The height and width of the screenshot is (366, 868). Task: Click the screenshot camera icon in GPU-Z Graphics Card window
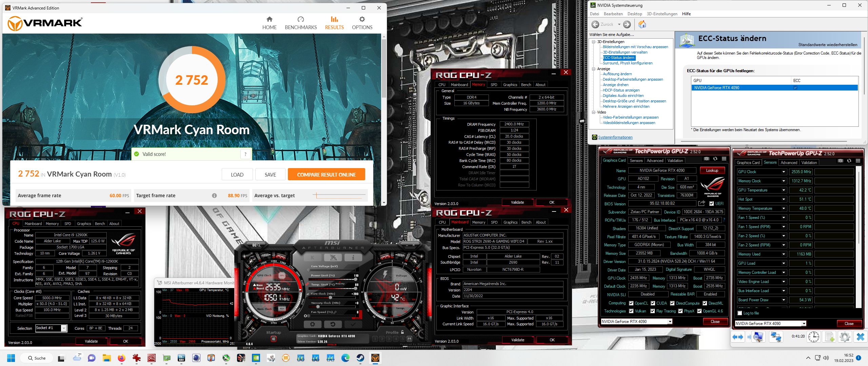706,159
